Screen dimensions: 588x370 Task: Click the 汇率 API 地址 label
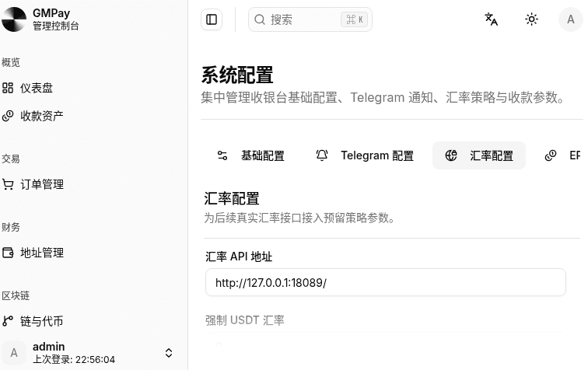point(239,257)
